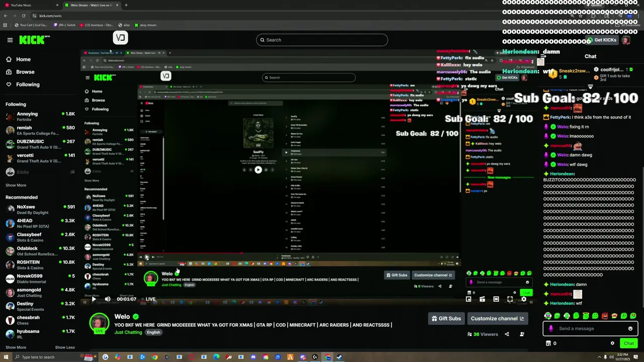Click the user icon beside share

(522, 334)
